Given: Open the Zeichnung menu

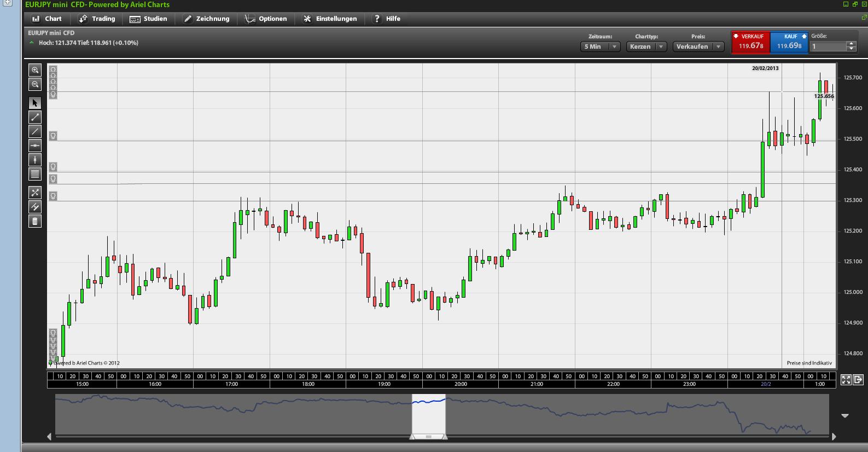Looking at the screenshot, I should [207, 19].
